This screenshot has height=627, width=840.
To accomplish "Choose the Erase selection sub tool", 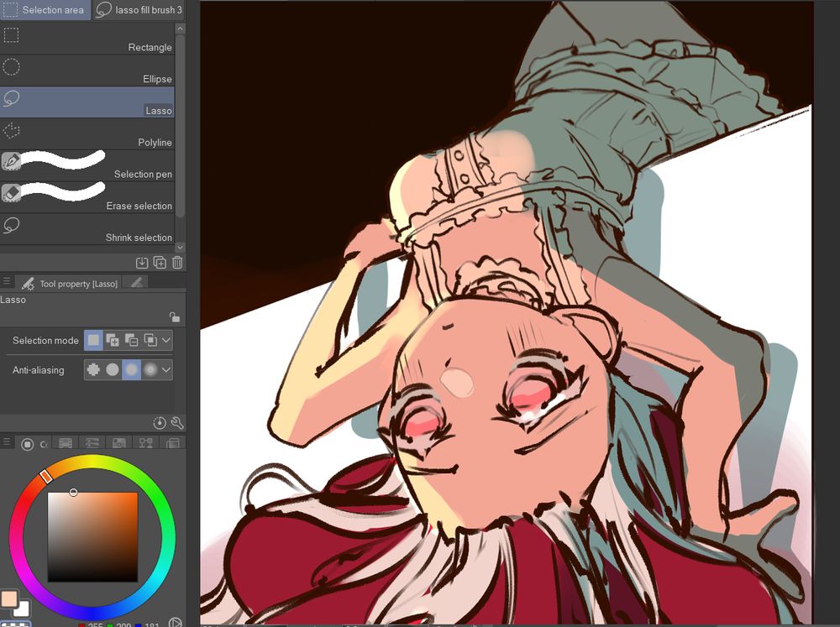I will tap(87, 196).
